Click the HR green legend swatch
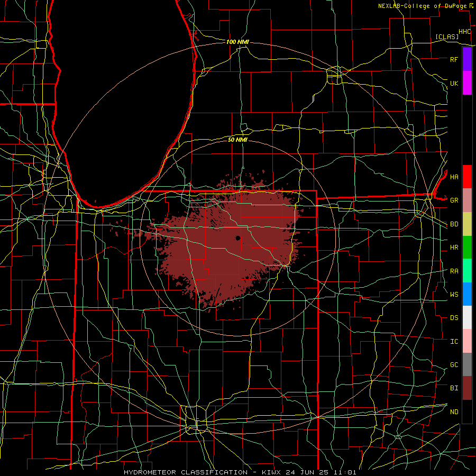 (467, 247)
